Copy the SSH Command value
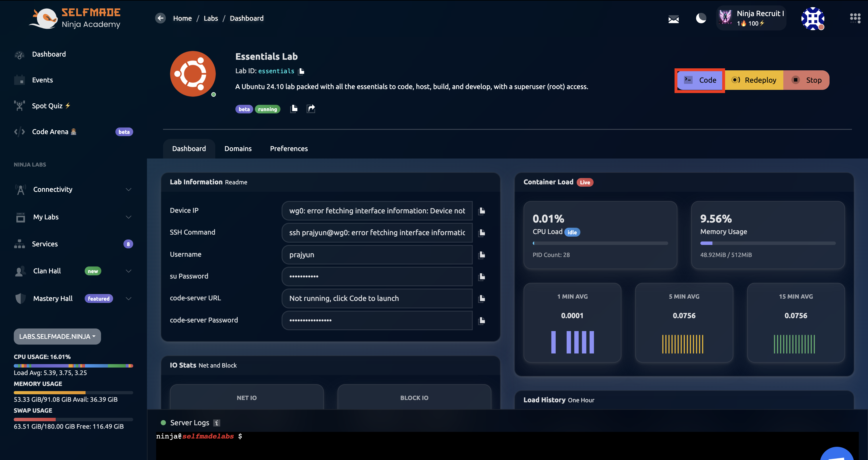The width and height of the screenshot is (868, 460). click(x=482, y=233)
